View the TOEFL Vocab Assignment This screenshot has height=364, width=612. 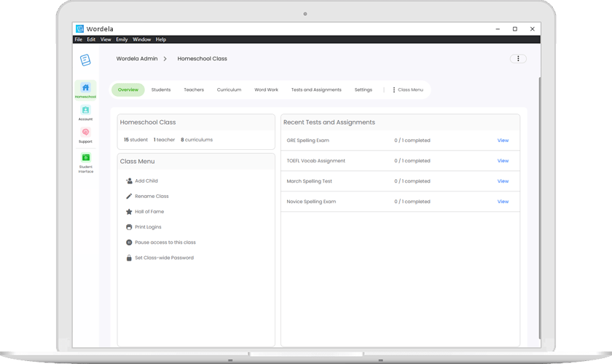(503, 161)
